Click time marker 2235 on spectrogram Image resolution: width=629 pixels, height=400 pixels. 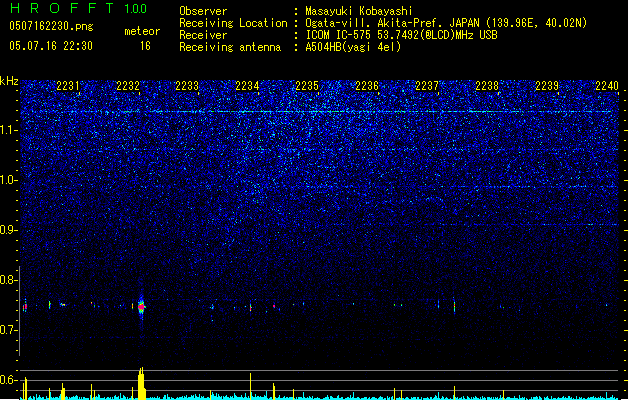pos(307,86)
